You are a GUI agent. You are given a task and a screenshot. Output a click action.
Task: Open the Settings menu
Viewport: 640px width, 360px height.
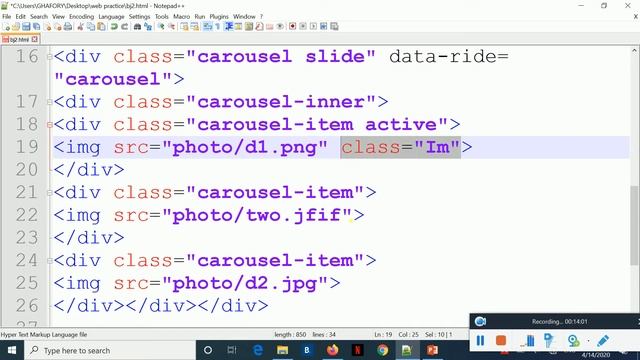tap(139, 17)
